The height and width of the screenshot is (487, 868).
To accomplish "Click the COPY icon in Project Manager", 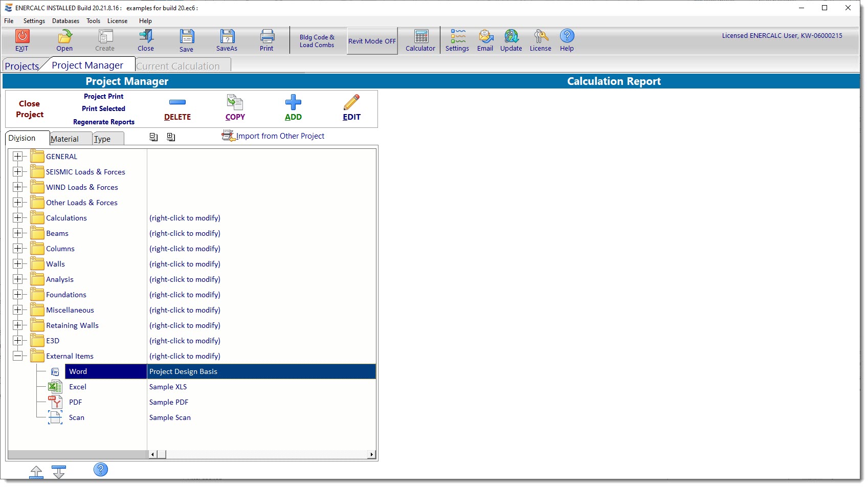I will [235, 103].
